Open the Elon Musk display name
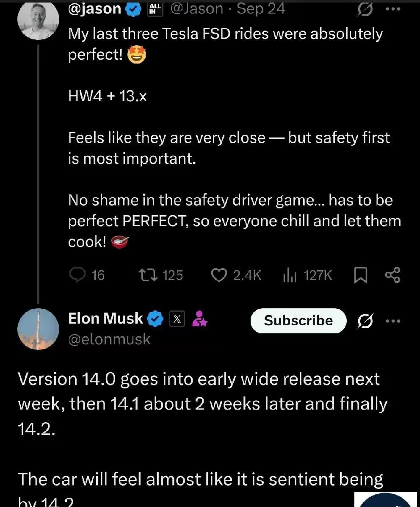Image resolution: width=420 pixels, height=507 pixels. point(105,319)
